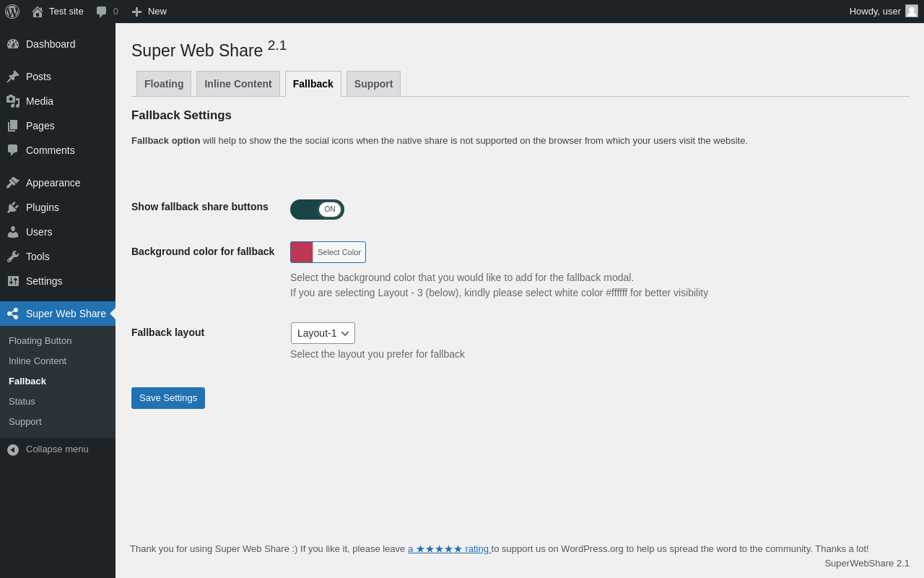Turn off Show fallback share buttons toggle
Image resolution: width=924 pixels, height=578 pixels.
pos(317,210)
